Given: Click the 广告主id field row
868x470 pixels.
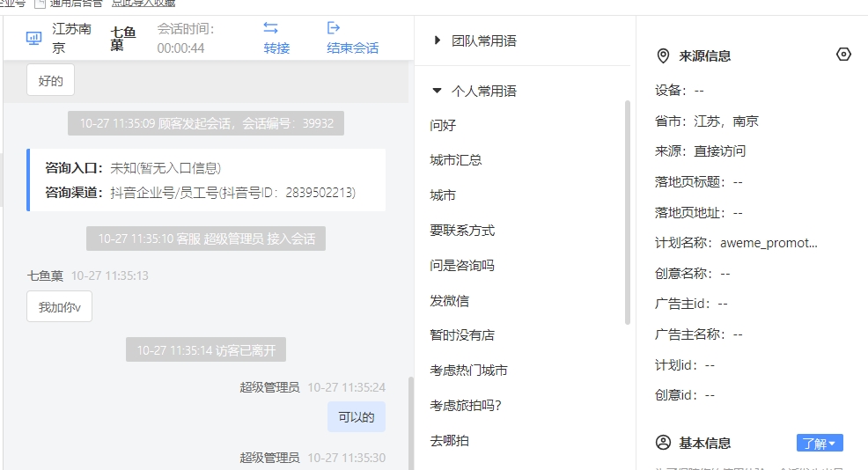Looking at the screenshot, I should coord(691,304).
